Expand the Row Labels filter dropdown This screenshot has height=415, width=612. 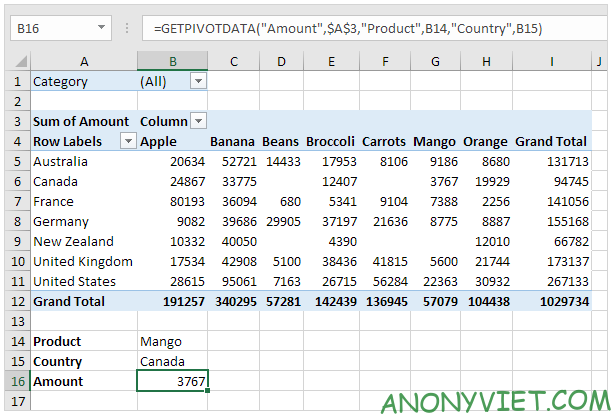127,141
